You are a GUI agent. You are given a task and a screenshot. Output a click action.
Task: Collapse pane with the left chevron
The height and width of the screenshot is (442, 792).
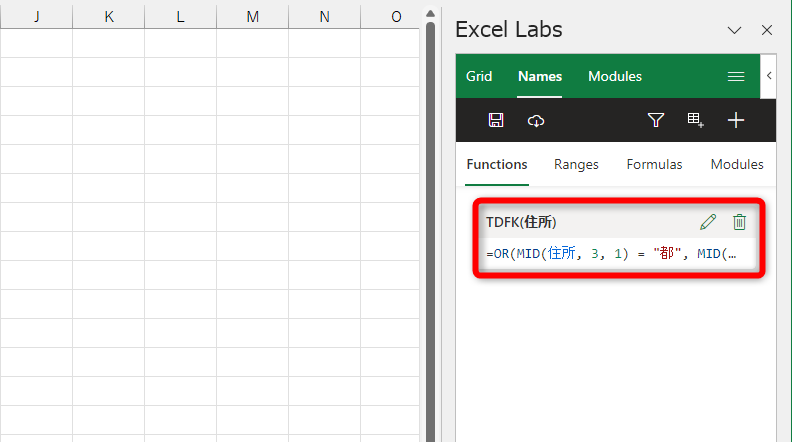[x=769, y=76]
